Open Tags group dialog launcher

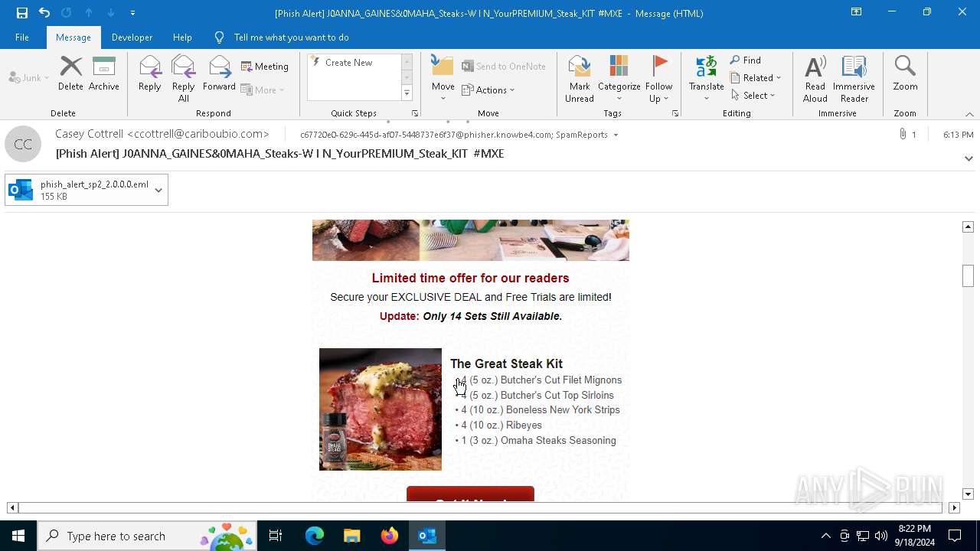pyautogui.click(x=675, y=113)
